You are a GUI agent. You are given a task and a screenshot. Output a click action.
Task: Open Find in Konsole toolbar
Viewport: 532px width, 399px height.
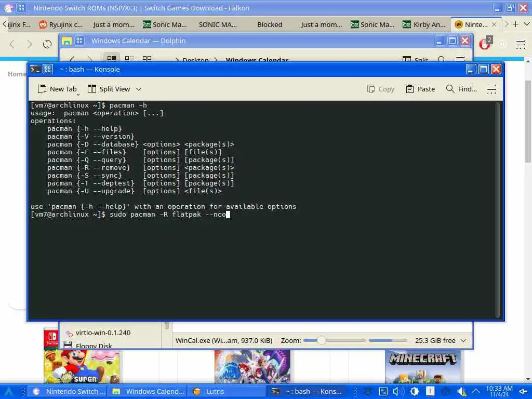coord(461,89)
